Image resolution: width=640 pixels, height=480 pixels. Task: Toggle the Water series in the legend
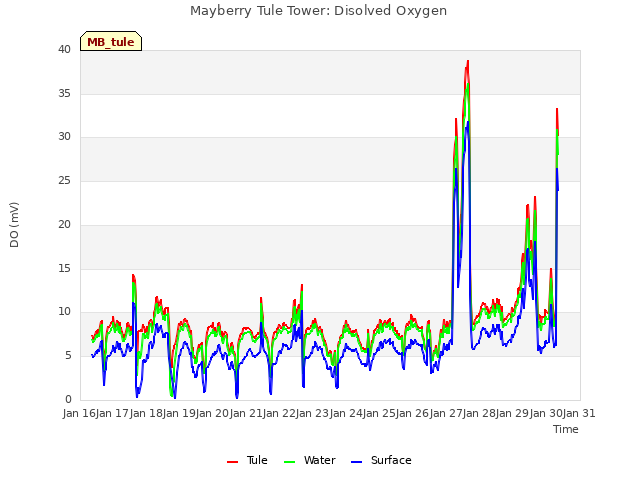click(309, 460)
